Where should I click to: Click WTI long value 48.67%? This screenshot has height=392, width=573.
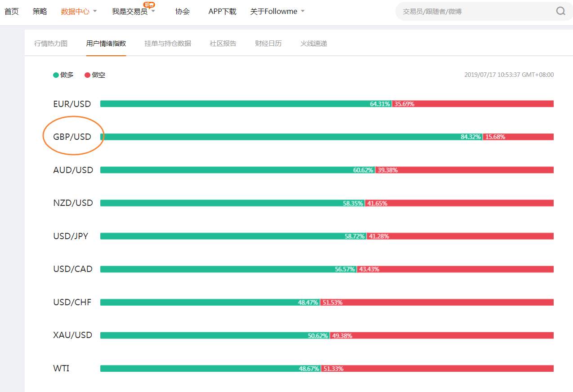coord(309,369)
